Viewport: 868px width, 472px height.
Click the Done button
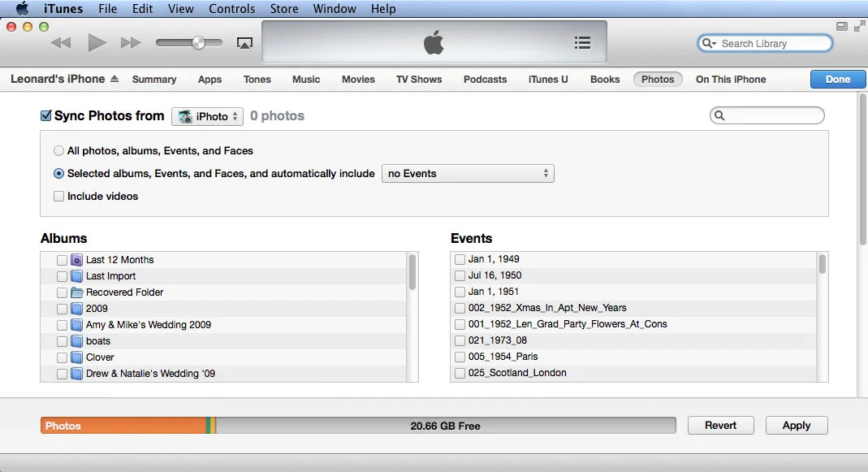tap(838, 80)
